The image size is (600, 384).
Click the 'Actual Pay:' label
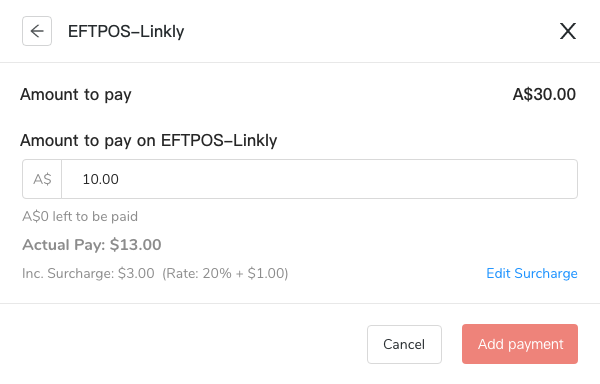pyautogui.click(x=64, y=245)
